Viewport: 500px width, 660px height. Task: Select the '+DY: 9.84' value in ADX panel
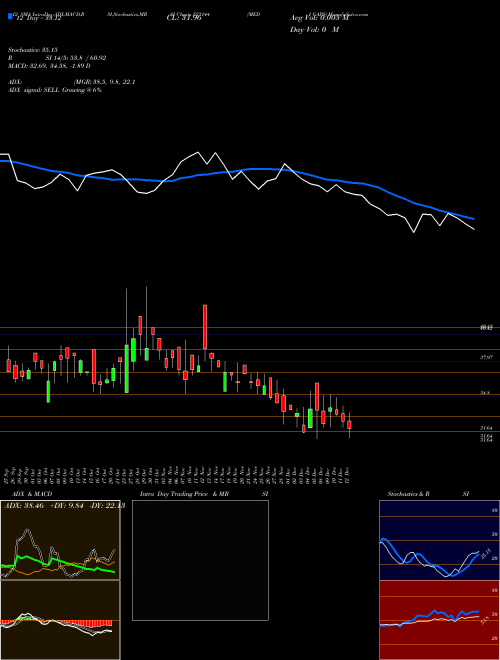coord(68,506)
